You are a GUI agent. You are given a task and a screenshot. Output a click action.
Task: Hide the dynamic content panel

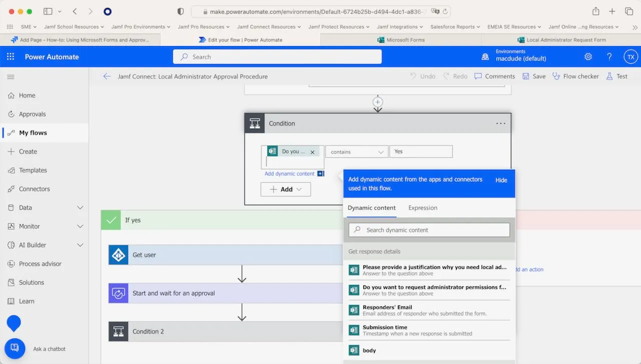(501, 180)
